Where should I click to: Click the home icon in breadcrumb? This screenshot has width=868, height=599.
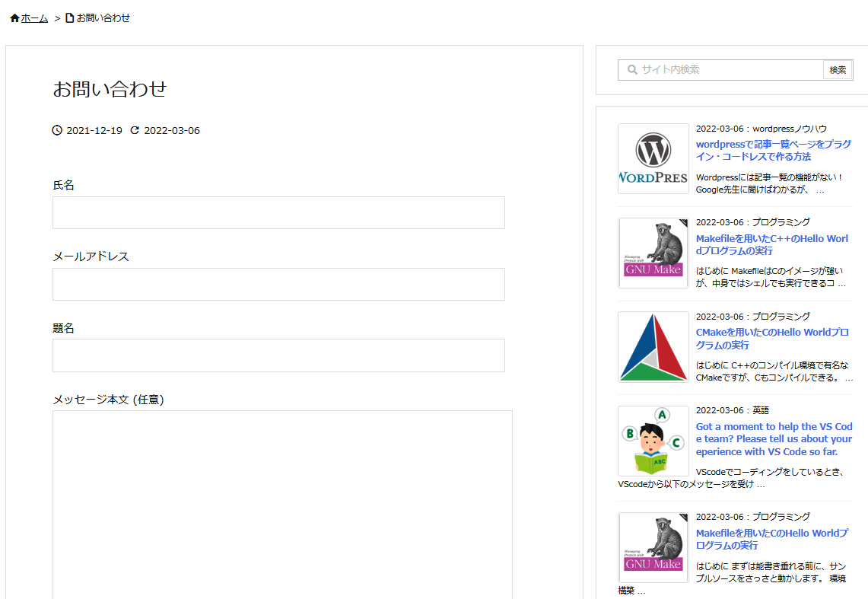pyautogui.click(x=14, y=18)
